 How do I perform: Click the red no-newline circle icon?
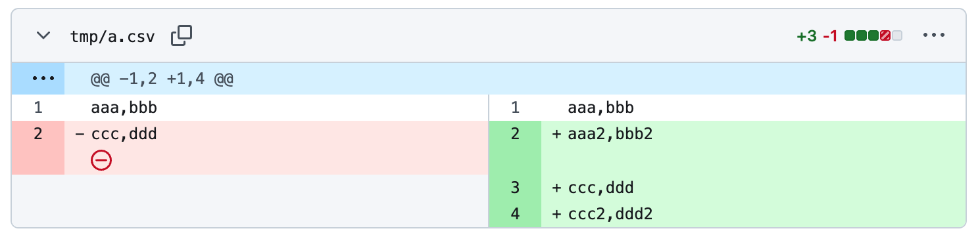tap(102, 160)
